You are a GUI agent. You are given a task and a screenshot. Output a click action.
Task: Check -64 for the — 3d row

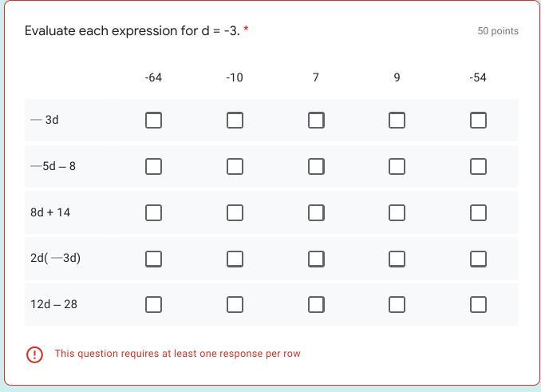[154, 120]
